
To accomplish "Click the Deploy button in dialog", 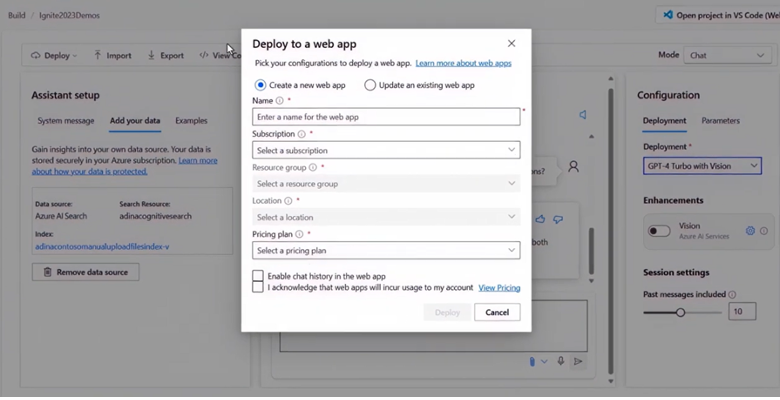I will [447, 312].
